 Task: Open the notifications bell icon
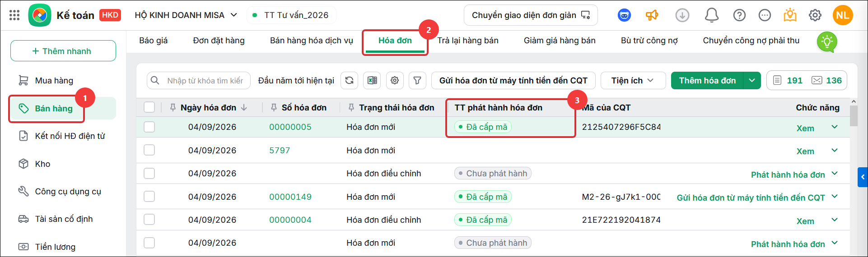[x=711, y=15]
